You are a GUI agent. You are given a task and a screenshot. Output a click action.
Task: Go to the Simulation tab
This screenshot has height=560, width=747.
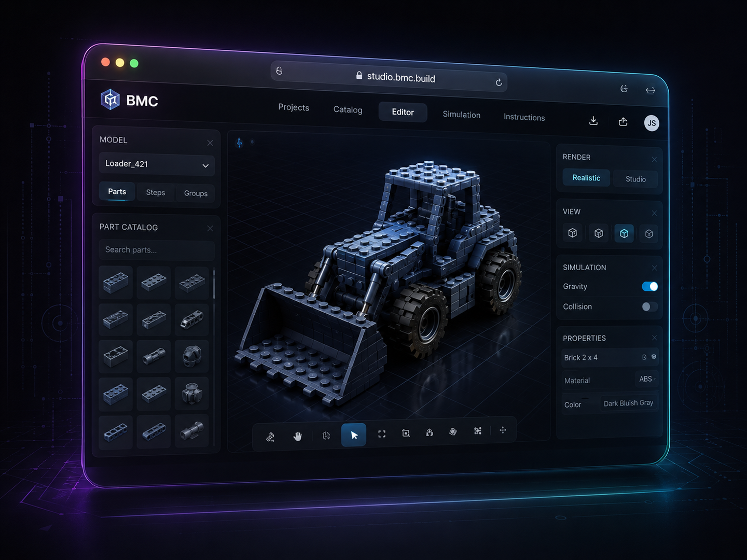click(x=462, y=115)
